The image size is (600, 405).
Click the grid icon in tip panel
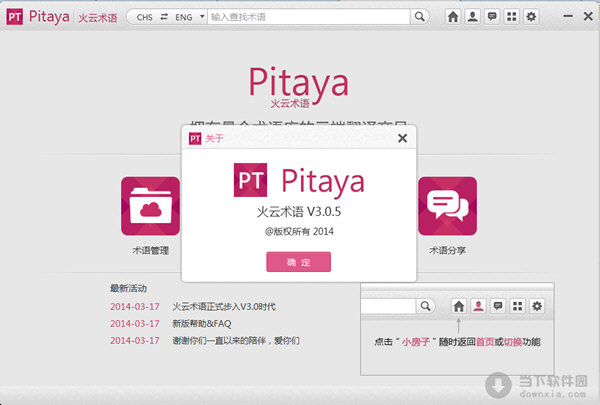pyautogui.click(x=517, y=306)
